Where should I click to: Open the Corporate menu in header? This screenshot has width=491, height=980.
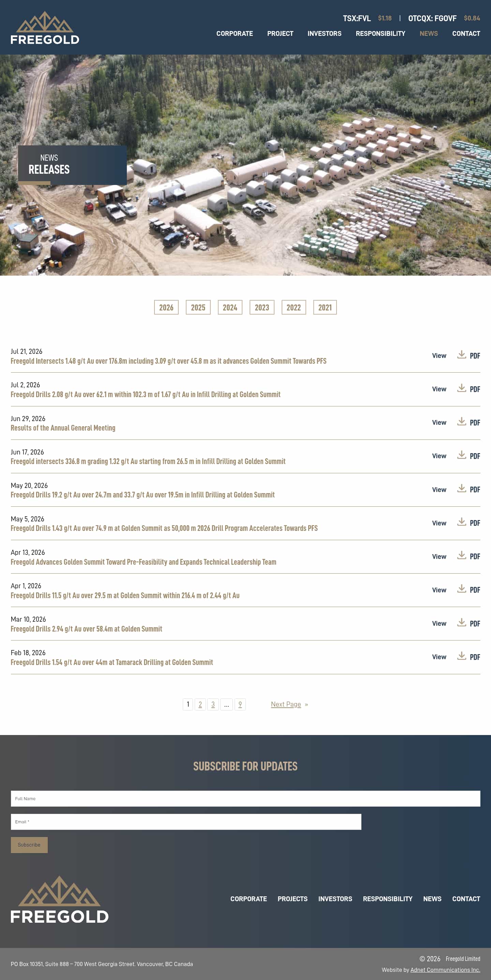click(235, 33)
